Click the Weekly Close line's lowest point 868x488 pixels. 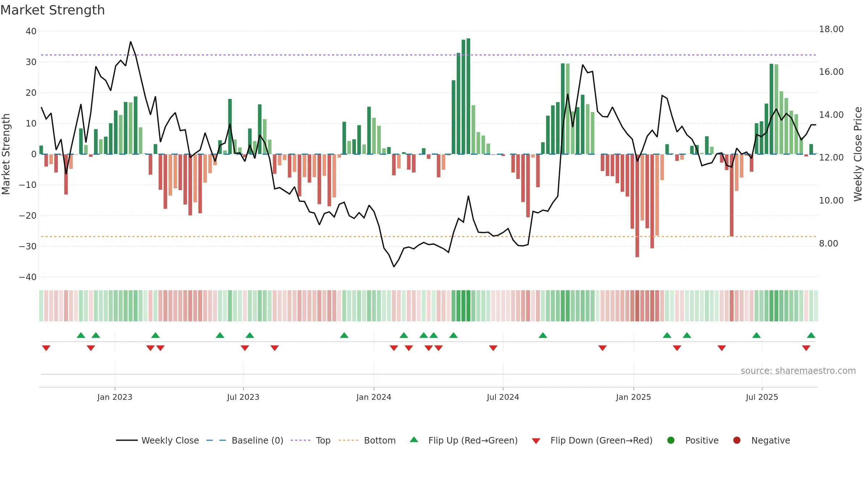point(394,267)
